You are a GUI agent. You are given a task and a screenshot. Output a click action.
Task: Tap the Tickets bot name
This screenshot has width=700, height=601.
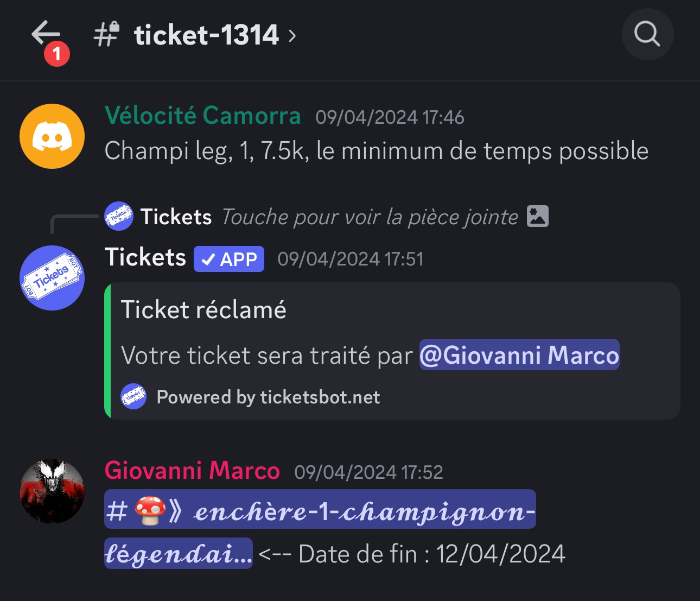pyautogui.click(x=145, y=257)
